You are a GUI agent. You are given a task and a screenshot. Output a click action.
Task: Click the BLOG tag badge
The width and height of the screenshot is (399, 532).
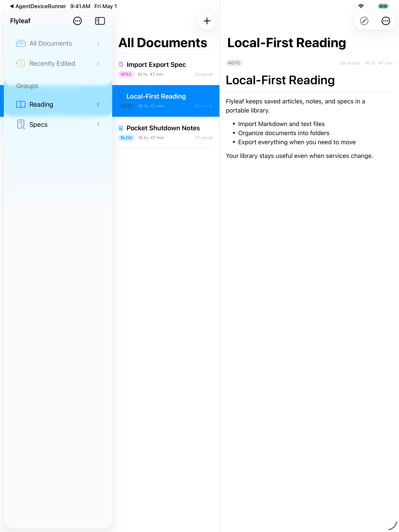pos(126,138)
